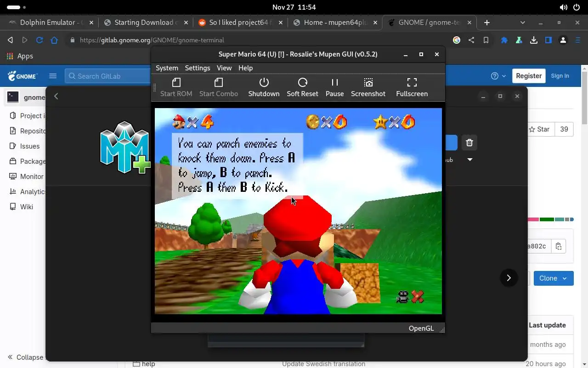The image size is (588, 368).
Task: Open system volume indicator
Action: click(x=563, y=7)
